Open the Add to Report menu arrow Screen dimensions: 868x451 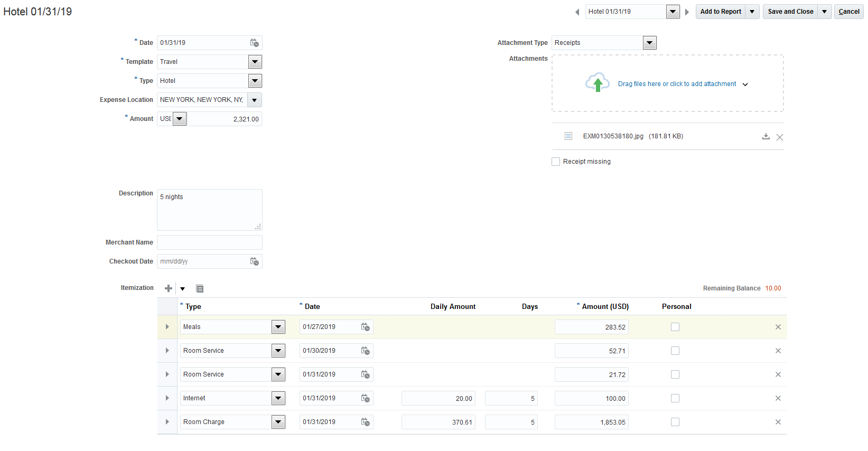pyautogui.click(x=752, y=12)
